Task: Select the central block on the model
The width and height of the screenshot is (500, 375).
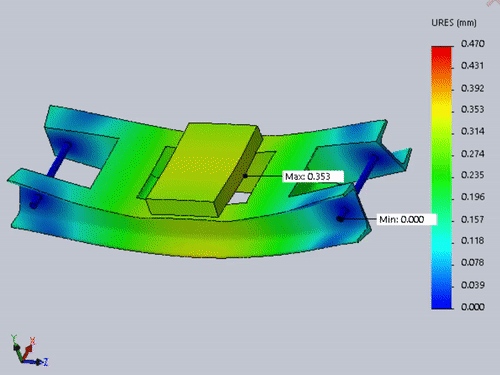Action: click(203, 170)
